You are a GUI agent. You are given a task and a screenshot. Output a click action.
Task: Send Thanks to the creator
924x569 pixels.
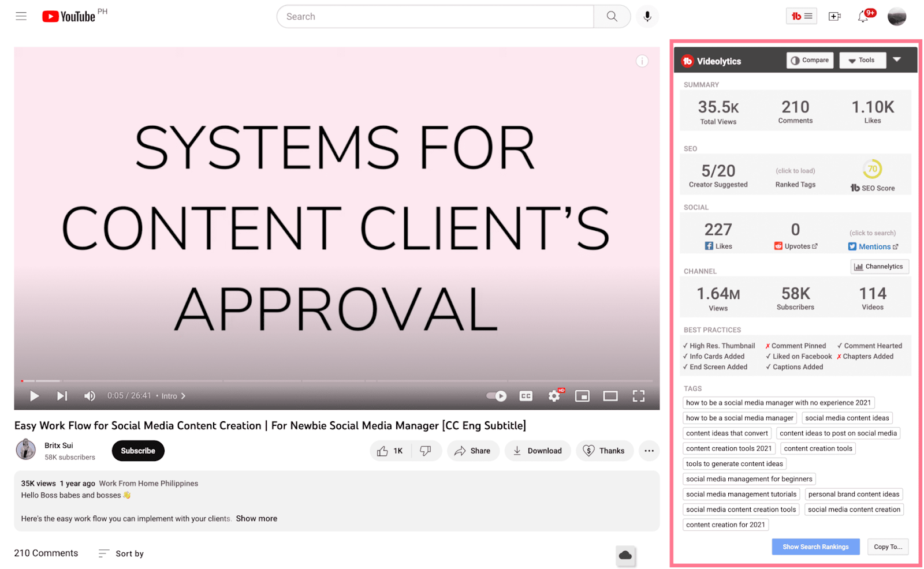[x=604, y=451]
